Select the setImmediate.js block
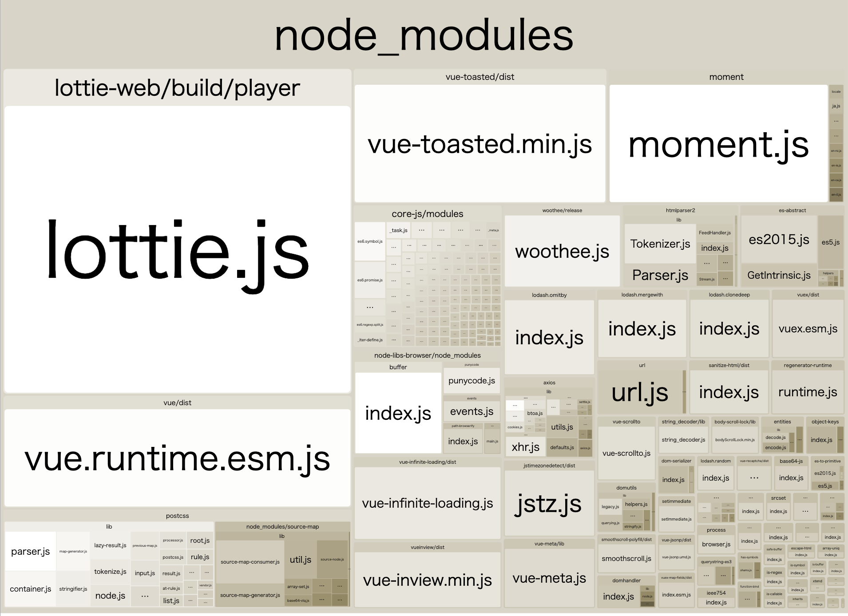 [676, 519]
